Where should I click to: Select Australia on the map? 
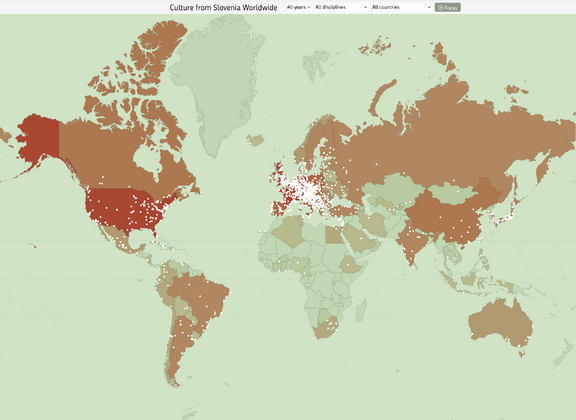click(x=501, y=322)
